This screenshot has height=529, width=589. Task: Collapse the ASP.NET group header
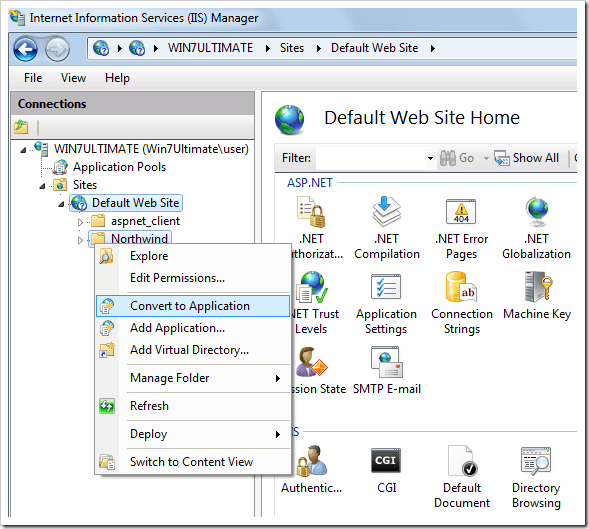(310, 183)
